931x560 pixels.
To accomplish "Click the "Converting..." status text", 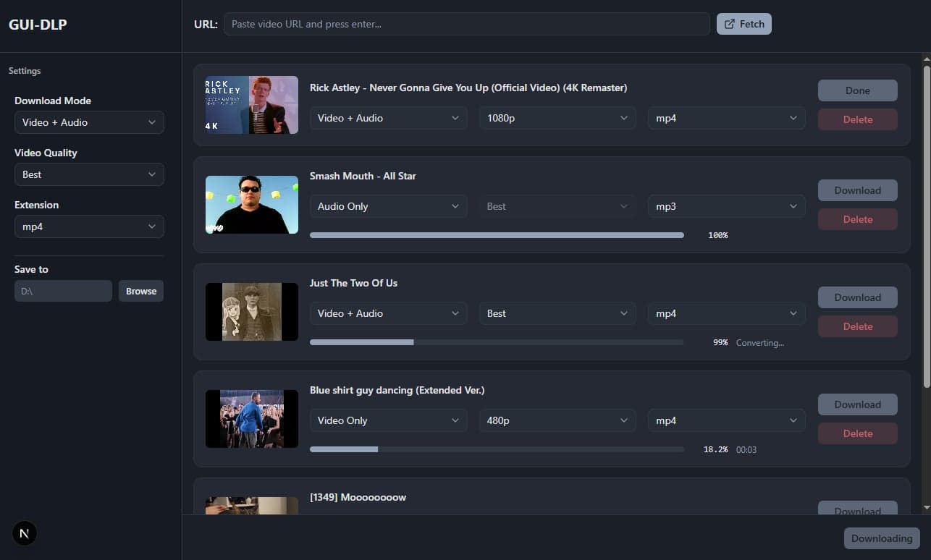I will [x=760, y=343].
